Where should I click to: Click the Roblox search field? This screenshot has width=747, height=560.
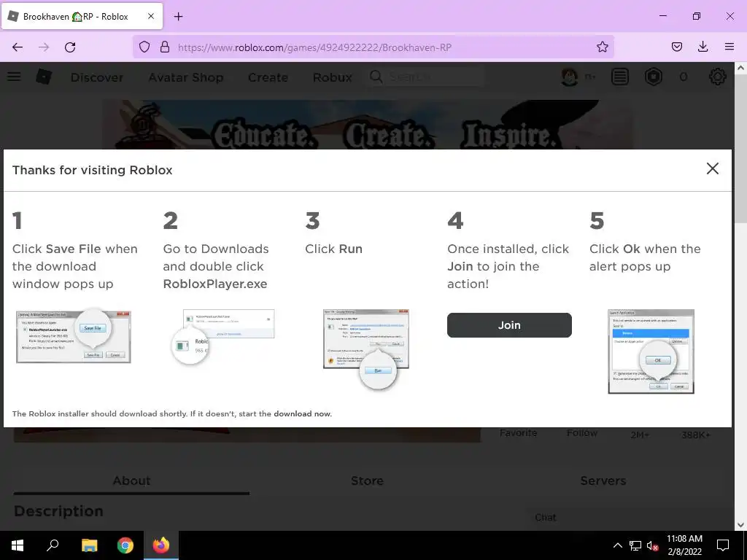point(426,77)
